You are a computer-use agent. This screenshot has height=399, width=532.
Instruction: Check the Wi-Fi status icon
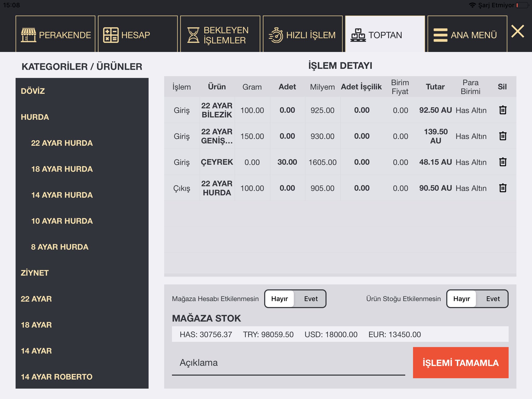[472, 5]
